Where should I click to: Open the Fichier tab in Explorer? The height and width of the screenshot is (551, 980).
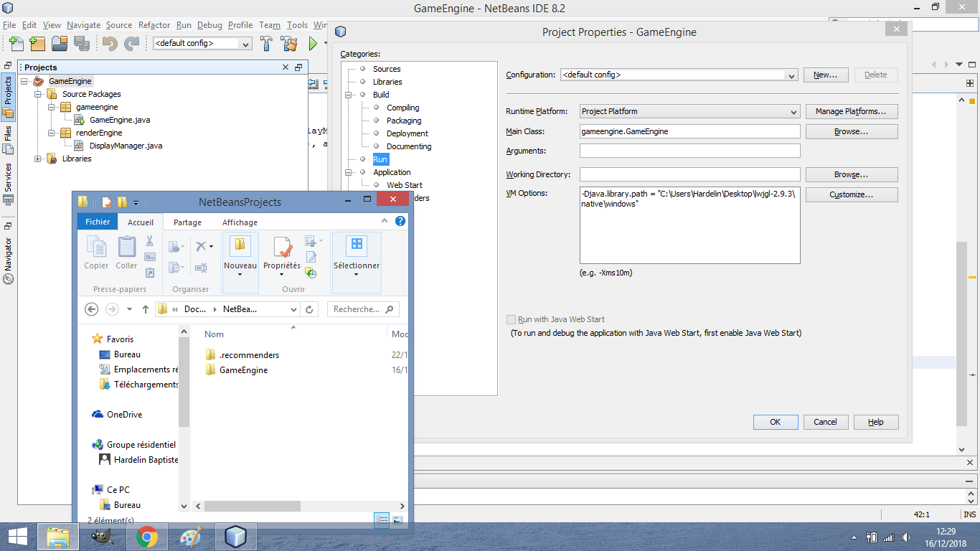[98, 222]
